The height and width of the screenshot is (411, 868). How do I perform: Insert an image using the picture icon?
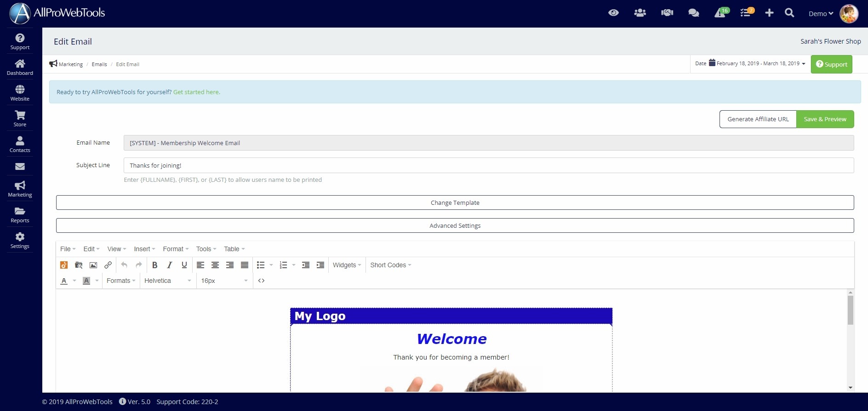pyautogui.click(x=93, y=265)
